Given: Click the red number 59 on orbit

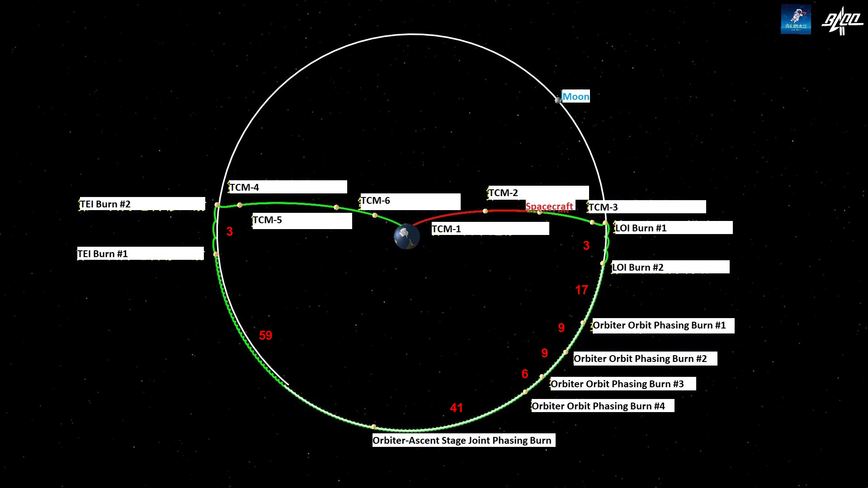Looking at the screenshot, I should 265,335.
